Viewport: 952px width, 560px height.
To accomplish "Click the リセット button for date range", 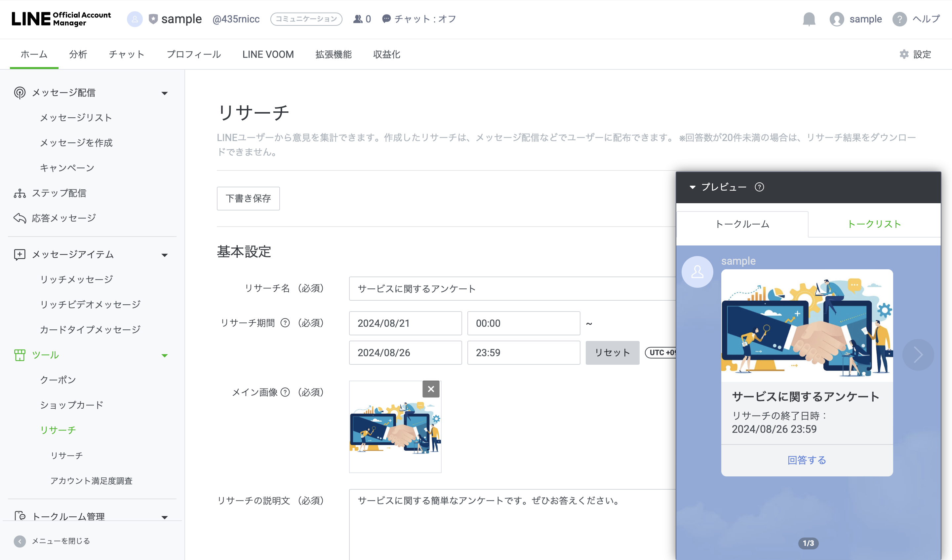I will coord(611,353).
